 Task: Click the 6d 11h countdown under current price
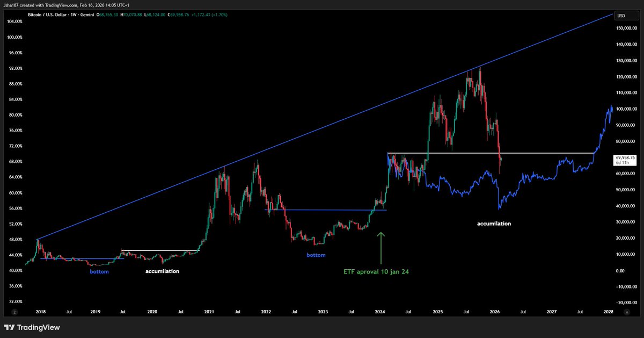[621, 162]
